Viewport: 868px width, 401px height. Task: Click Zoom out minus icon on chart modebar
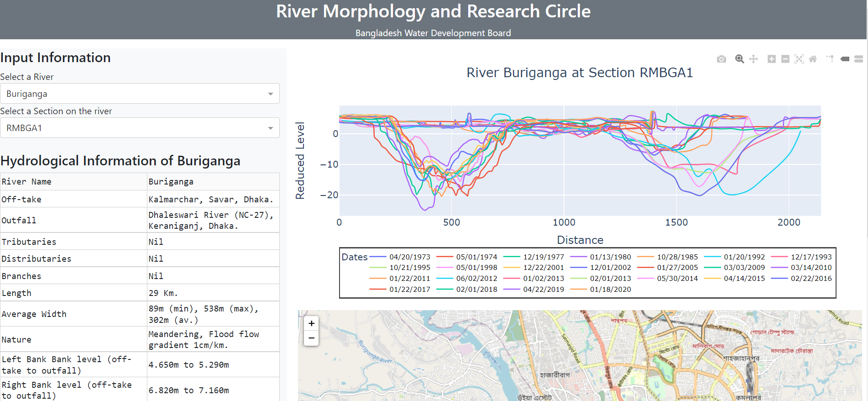(785, 59)
